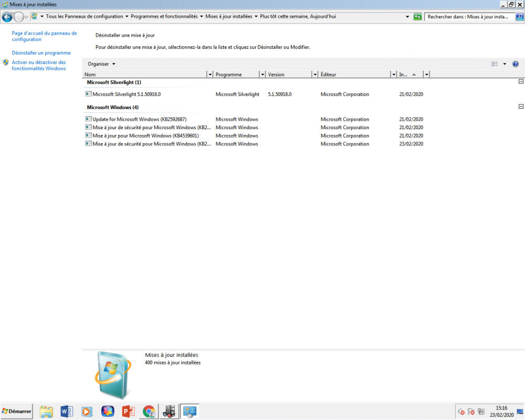Click the active Control Panel taskbar button

[190, 412]
